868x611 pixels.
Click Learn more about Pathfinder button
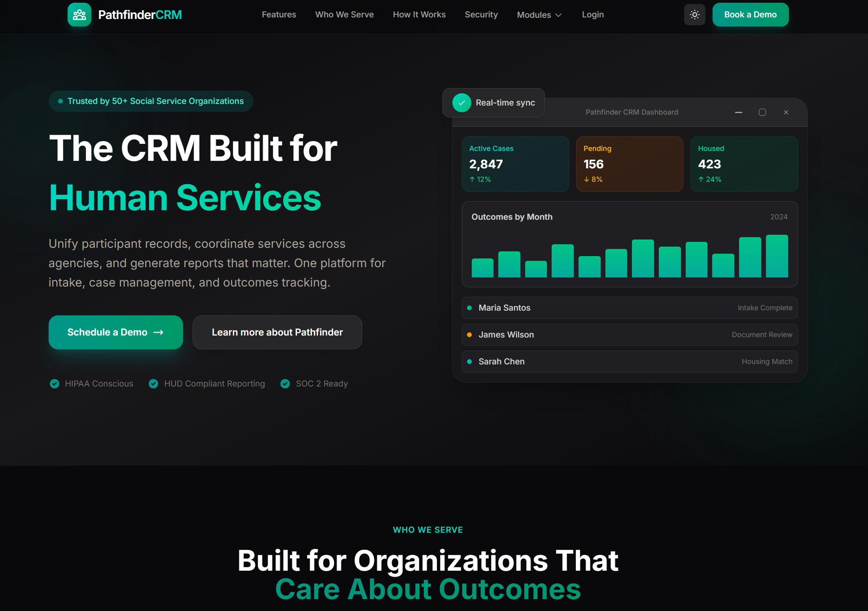tap(277, 332)
